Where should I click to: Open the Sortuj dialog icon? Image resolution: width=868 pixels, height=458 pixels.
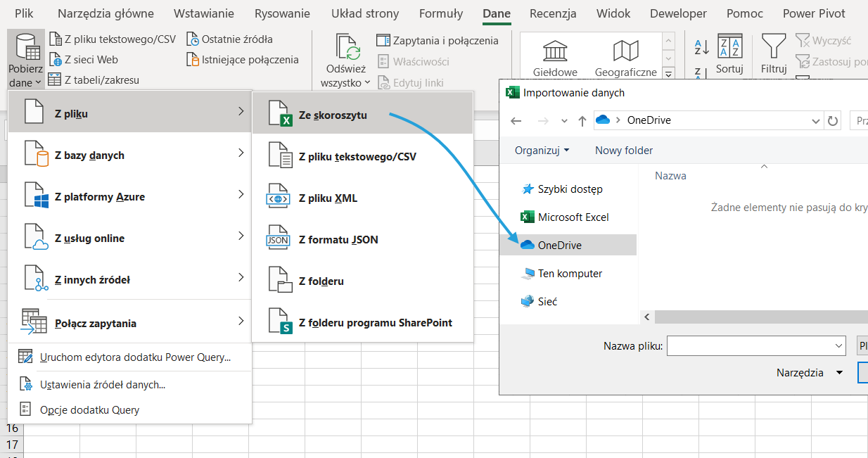click(x=729, y=47)
